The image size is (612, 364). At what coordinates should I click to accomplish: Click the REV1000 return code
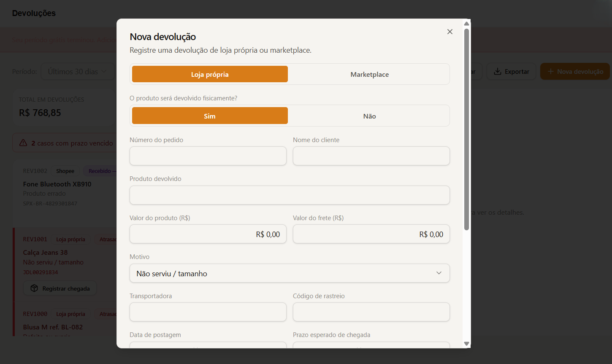tap(35, 314)
